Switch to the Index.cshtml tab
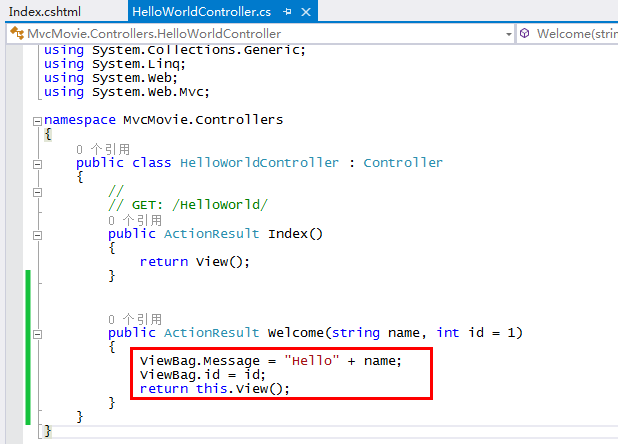Viewport: 618px width, 444px height. coord(45,12)
